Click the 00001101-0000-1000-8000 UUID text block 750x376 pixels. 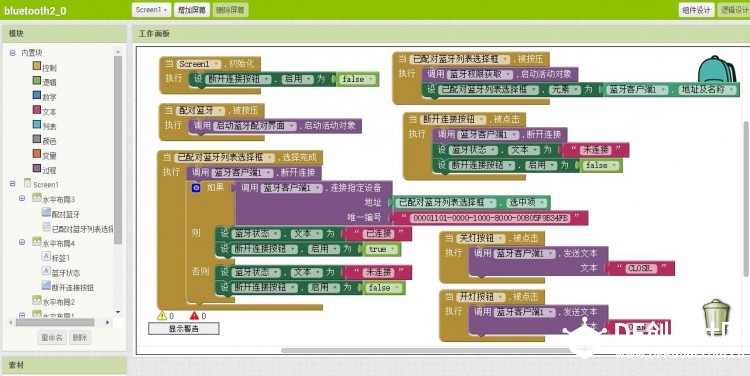point(490,218)
